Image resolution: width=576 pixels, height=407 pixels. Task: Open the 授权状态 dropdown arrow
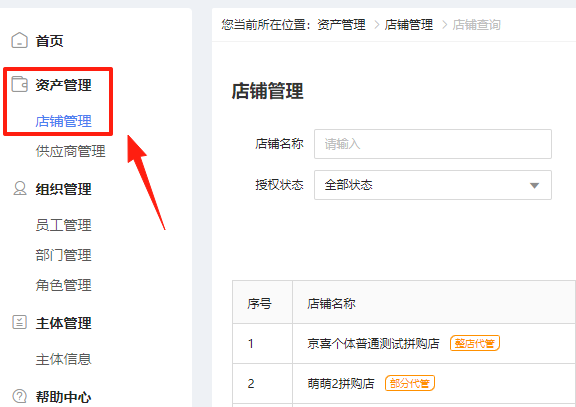[x=534, y=186]
